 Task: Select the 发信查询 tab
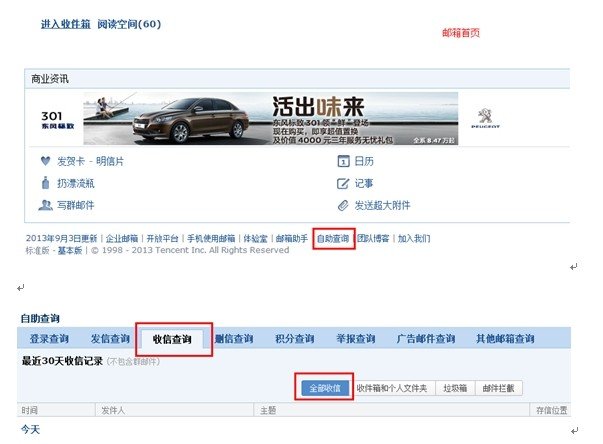(x=110, y=339)
